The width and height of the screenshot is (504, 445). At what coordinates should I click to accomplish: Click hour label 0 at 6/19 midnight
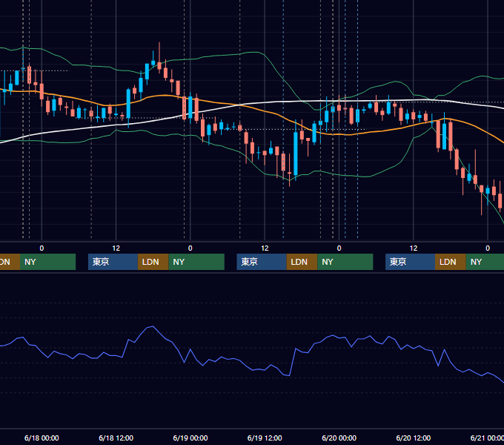[x=190, y=248]
